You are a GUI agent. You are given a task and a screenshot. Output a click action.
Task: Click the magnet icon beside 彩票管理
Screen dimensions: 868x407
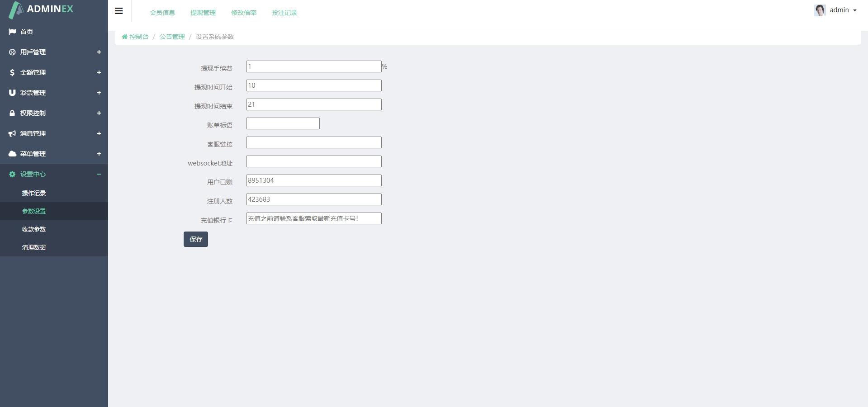pyautogui.click(x=12, y=93)
